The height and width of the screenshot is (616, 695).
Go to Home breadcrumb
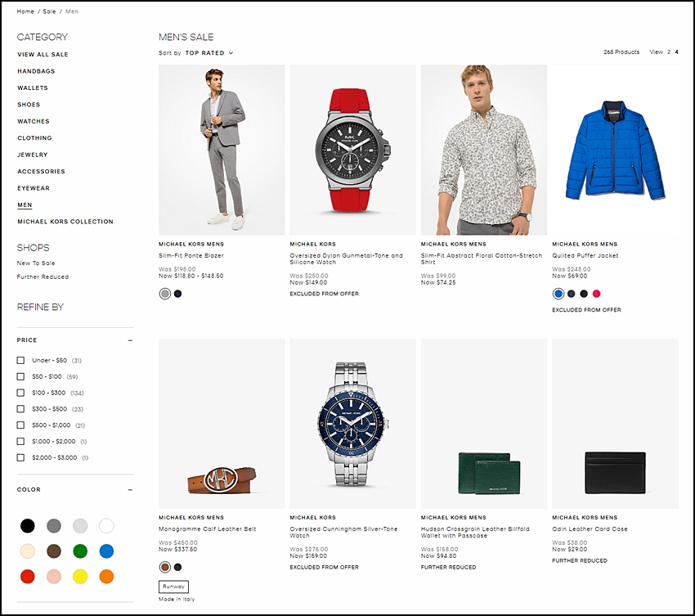coord(25,11)
